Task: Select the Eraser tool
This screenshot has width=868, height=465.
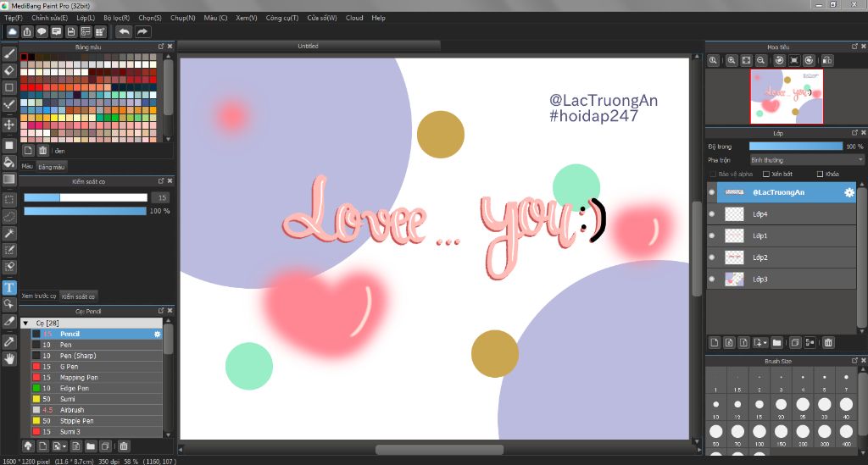Action: pyautogui.click(x=8, y=70)
